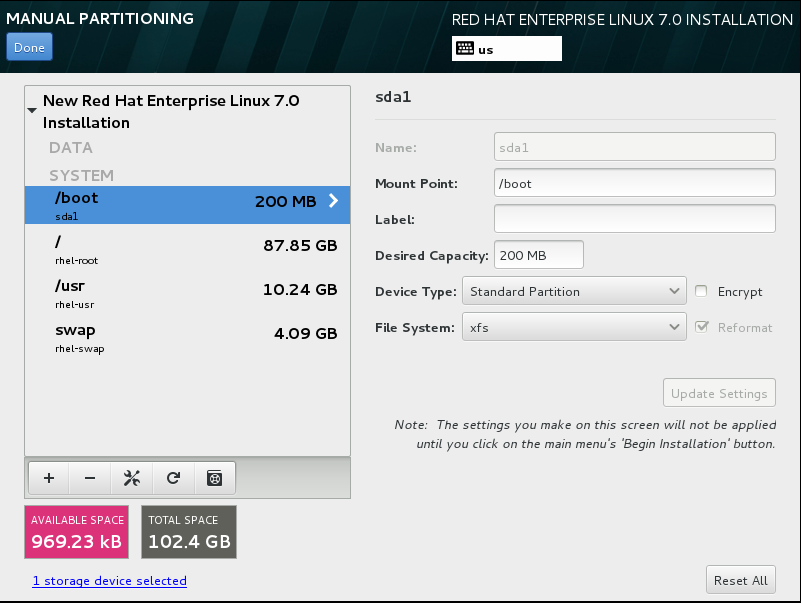Open configure mount point tools icon
The image size is (801, 603).
coord(132,478)
